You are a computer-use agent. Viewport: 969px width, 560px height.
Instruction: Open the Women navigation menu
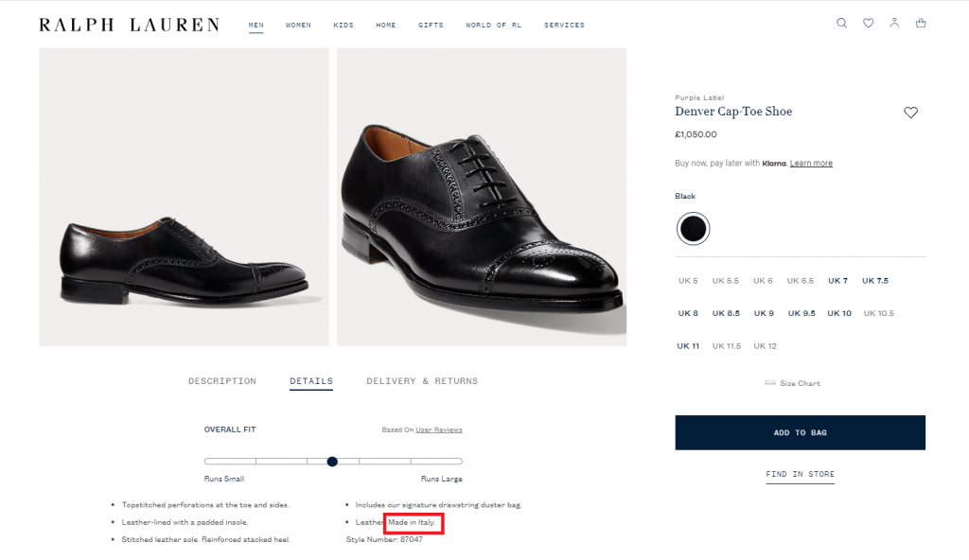coord(298,26)
